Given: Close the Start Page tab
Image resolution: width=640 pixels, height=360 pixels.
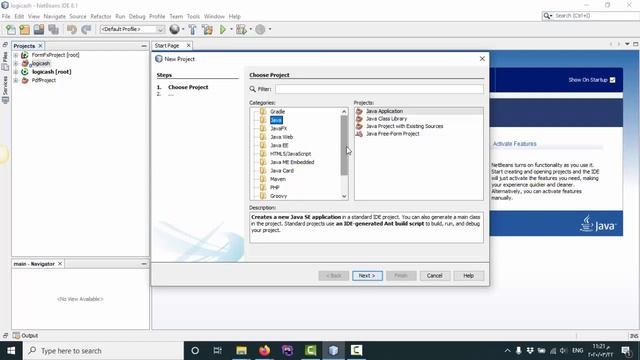Looking at the screenshot, I should pos(189,46).
